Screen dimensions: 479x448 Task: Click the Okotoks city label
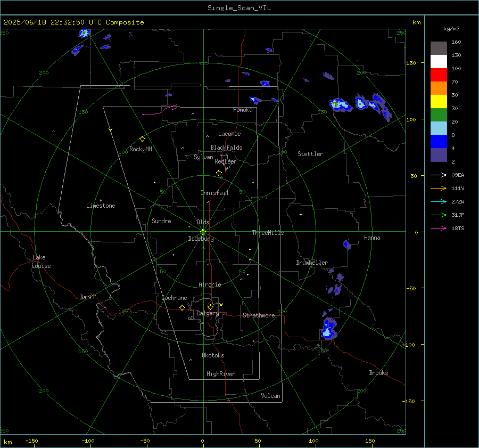click(213, 355)
